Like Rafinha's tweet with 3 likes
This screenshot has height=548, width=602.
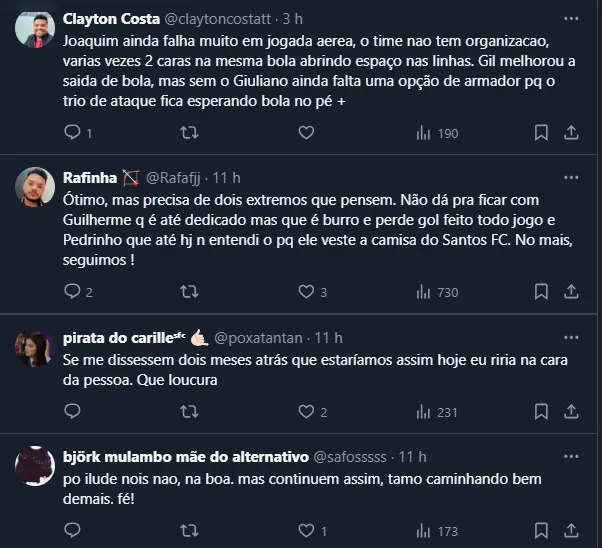click(x=305, y=292)
